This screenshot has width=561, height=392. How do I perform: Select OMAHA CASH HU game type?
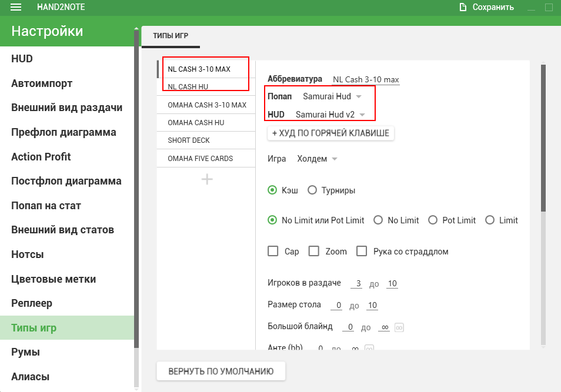click(206, 123)
